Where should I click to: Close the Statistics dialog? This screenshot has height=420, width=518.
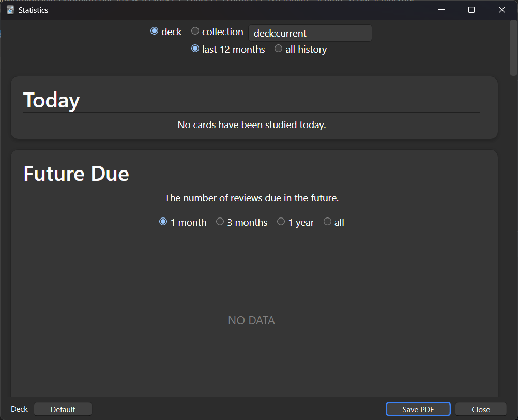(x=480, y=409)
